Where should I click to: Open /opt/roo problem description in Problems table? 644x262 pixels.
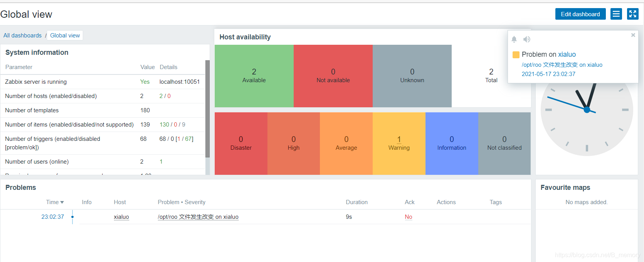tap(198, 217)
